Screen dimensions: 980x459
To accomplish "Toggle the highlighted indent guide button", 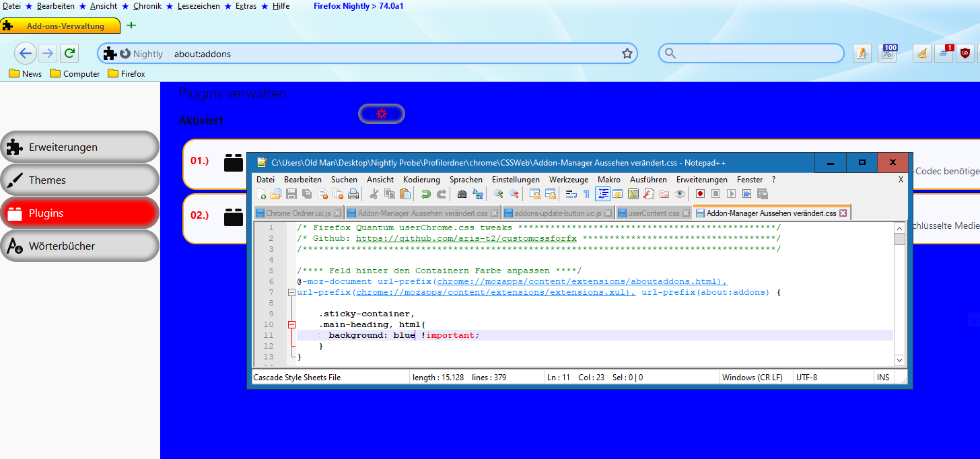I will (x=602, y=194).
